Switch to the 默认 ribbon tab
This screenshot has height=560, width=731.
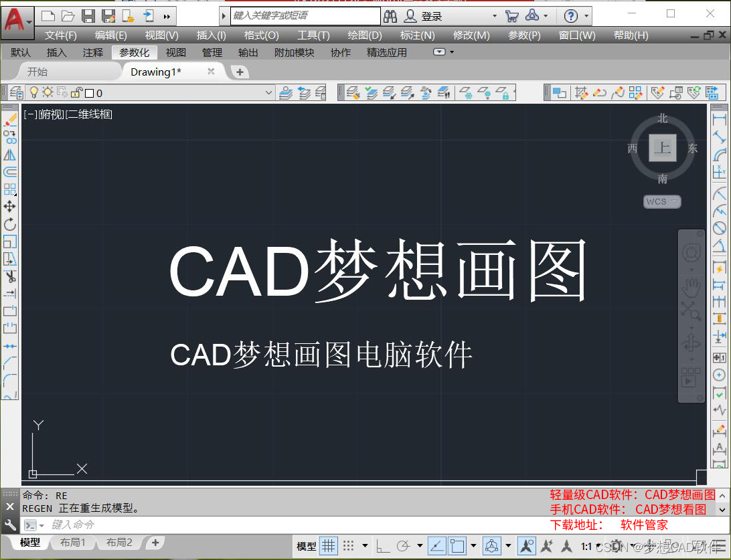[x=21, y=53]
